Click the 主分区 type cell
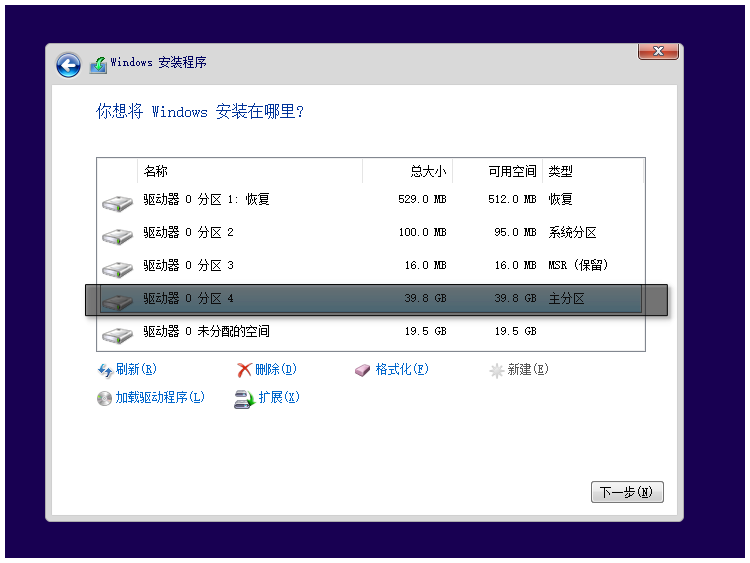The height and width of the screenshot is (563, 750). (566, 299)
